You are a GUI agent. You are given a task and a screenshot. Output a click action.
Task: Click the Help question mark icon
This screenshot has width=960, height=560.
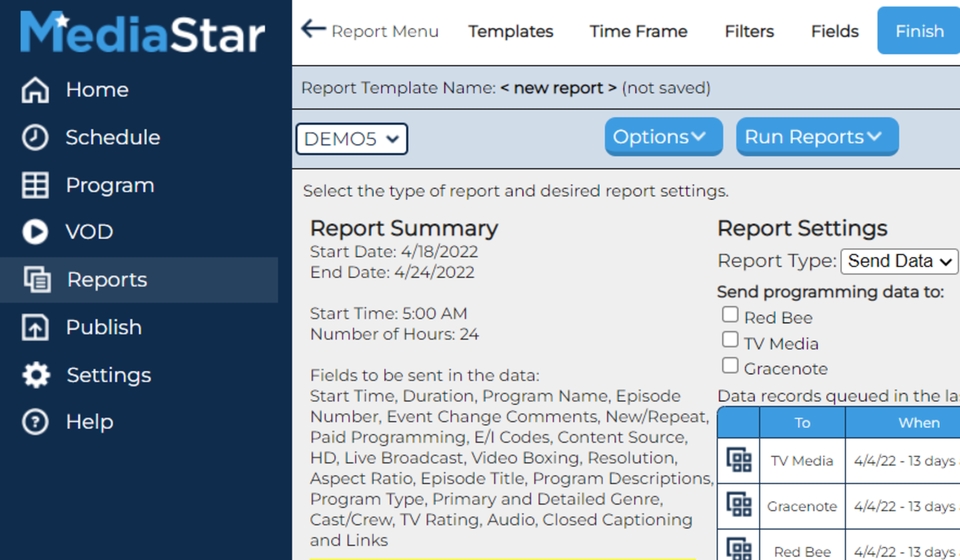(35, 422)
